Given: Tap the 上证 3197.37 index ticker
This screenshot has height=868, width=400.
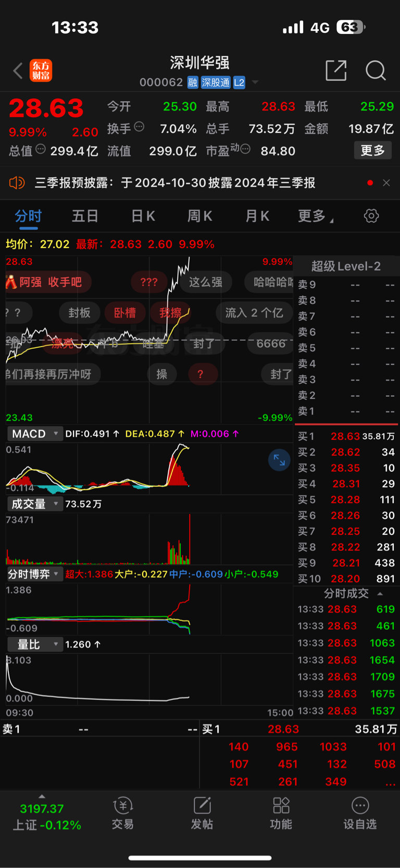Looking at the screenshot, I should point(46,817).
